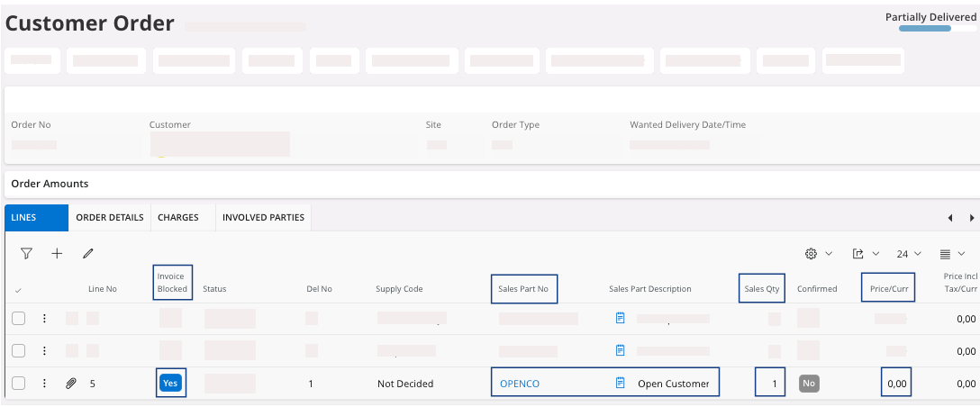
Task: Open the page size 24 dropdown
Action: click(908, 254)
